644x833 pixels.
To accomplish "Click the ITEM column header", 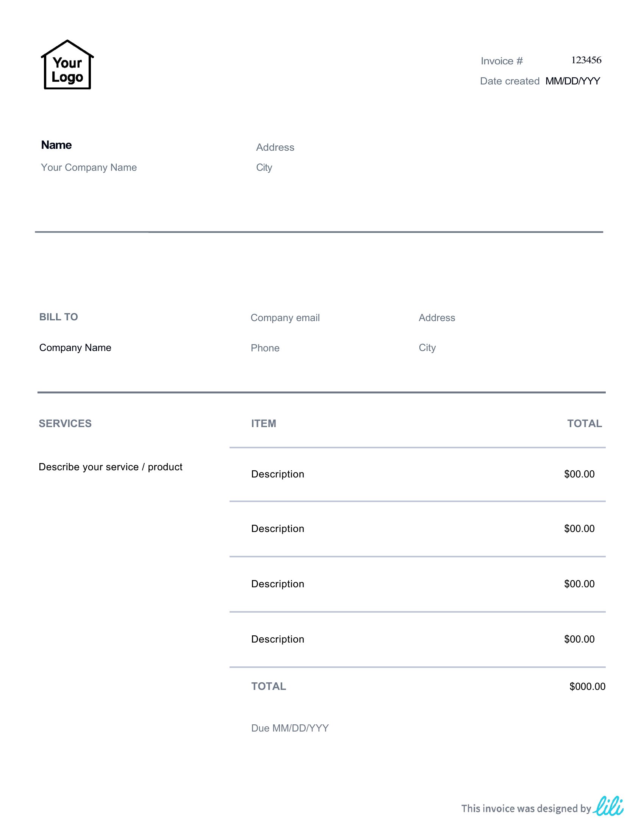I will (264, 423).
